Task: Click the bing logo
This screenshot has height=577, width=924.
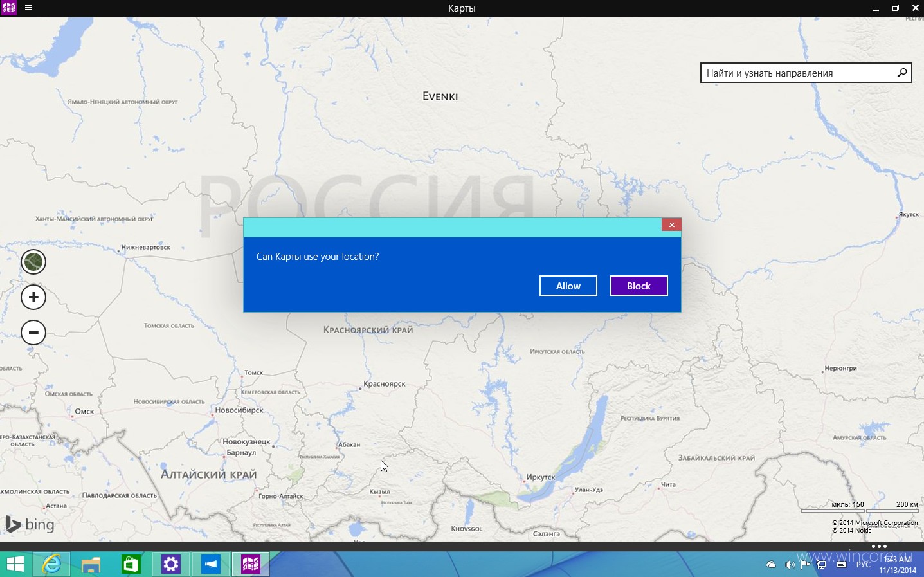Action: click(x=30, y=524)
